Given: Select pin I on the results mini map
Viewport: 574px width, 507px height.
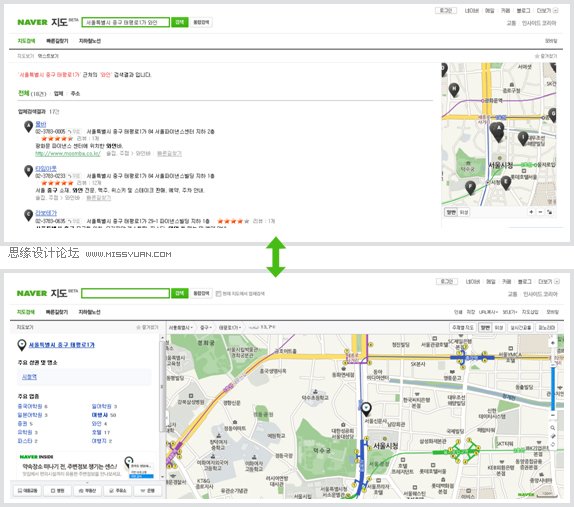Looking at the screenshot, I should click(523, 138).
